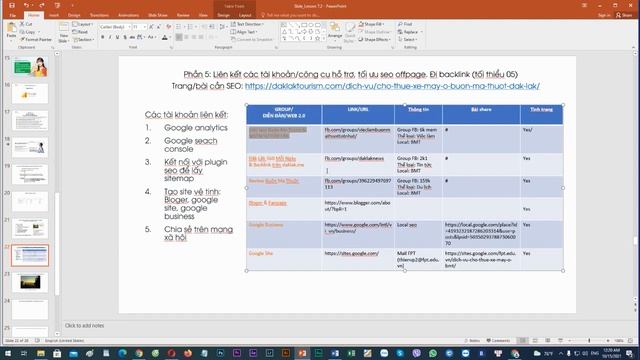
Task: Select slide 23 thumbnail
Action: 30,282
